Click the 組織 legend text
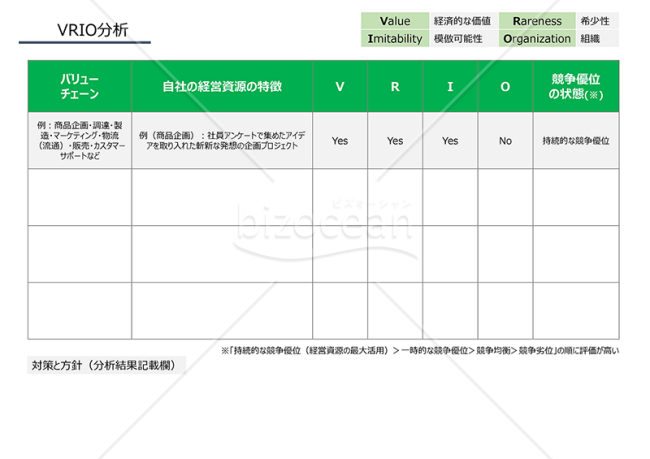 590,39
